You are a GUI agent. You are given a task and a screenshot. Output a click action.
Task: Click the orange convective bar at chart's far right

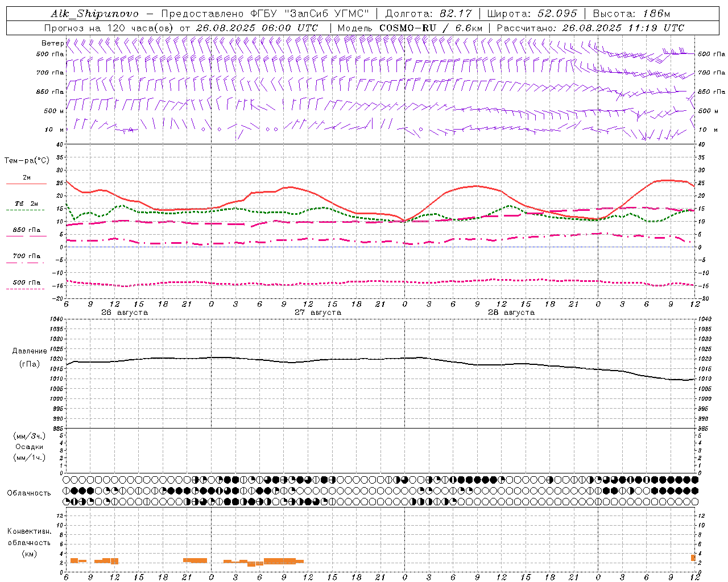(693, 558)
